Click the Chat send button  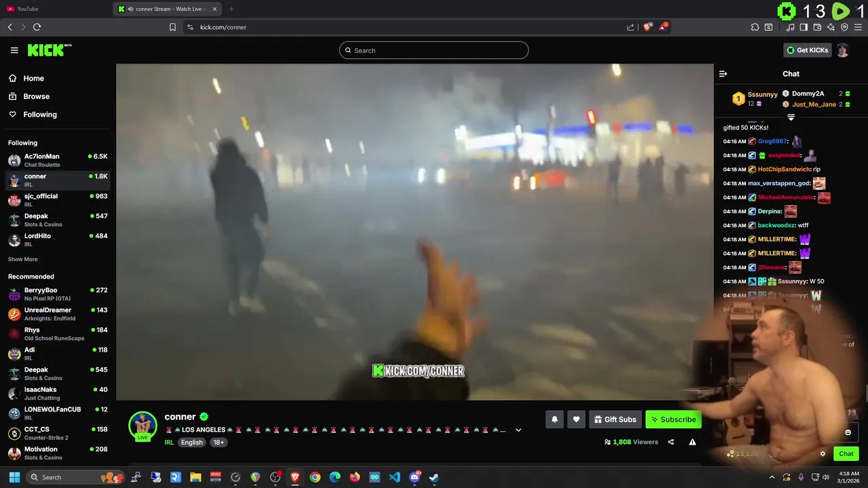pyautogui.click(x=846, y=453)
